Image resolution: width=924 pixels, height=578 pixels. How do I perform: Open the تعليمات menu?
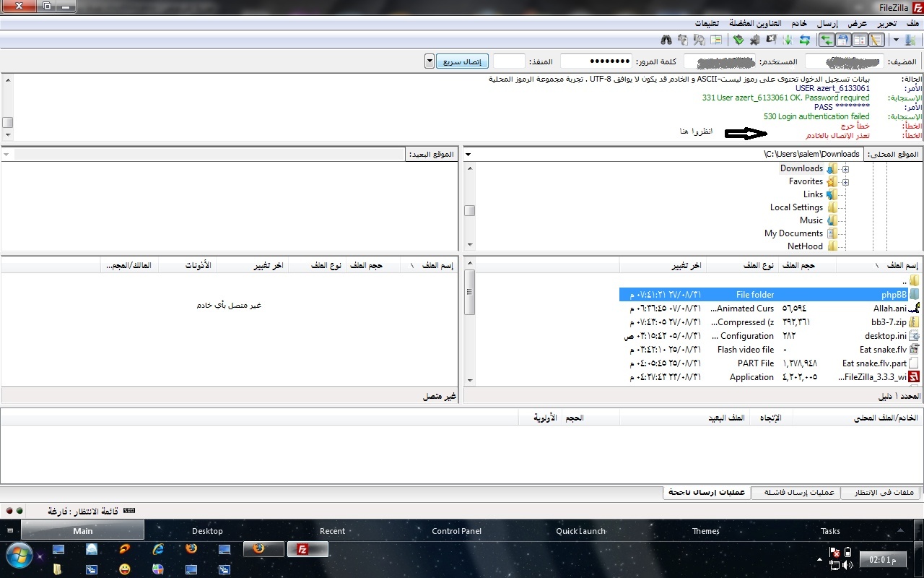click(706, 23)
